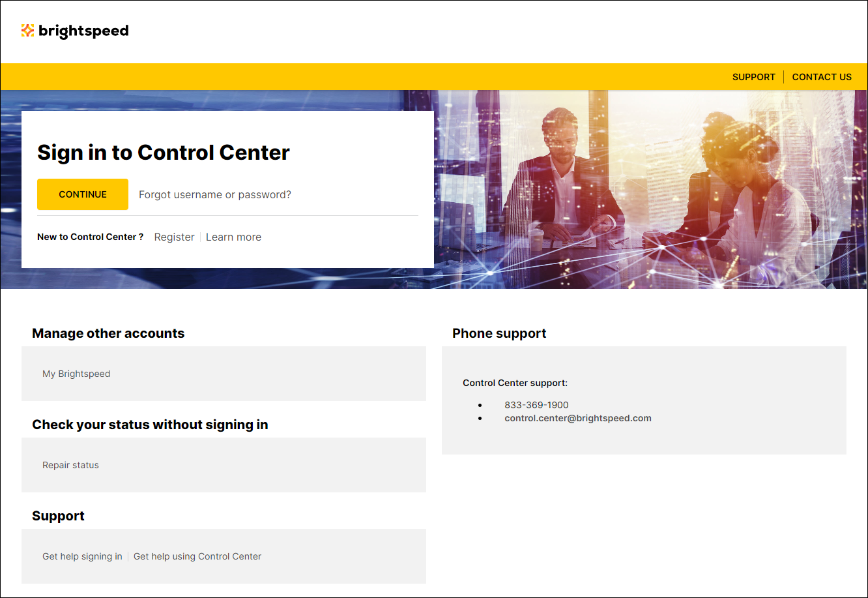The image size is (868, 598).
Task: Click the Check your status without signing in heading
Action: 150,425
